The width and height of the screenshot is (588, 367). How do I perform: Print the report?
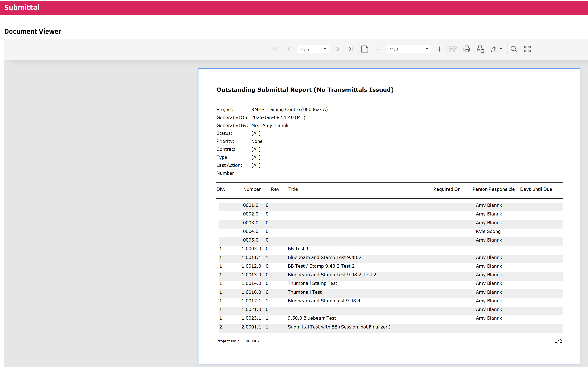(x=466, y=49)
